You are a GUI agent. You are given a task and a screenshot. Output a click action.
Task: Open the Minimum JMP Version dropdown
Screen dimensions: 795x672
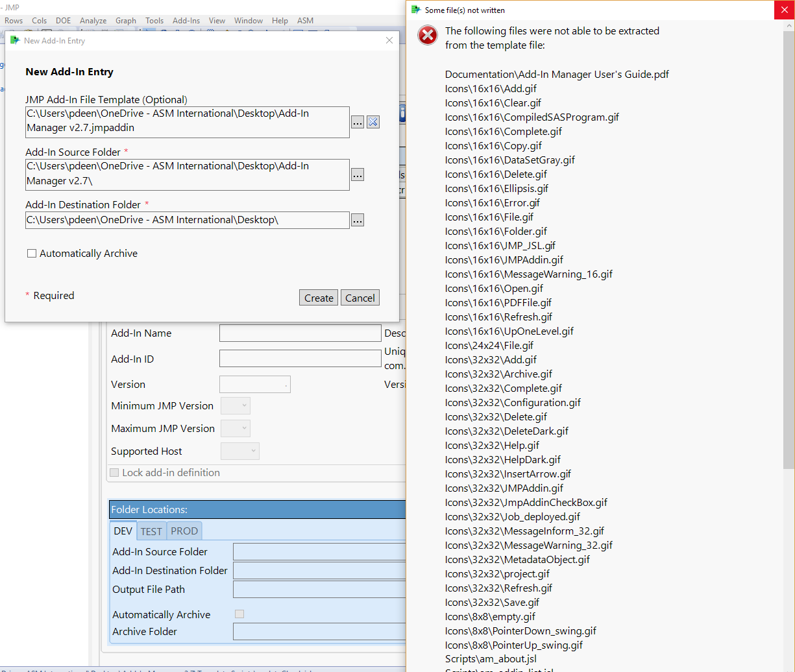(235, 405)
